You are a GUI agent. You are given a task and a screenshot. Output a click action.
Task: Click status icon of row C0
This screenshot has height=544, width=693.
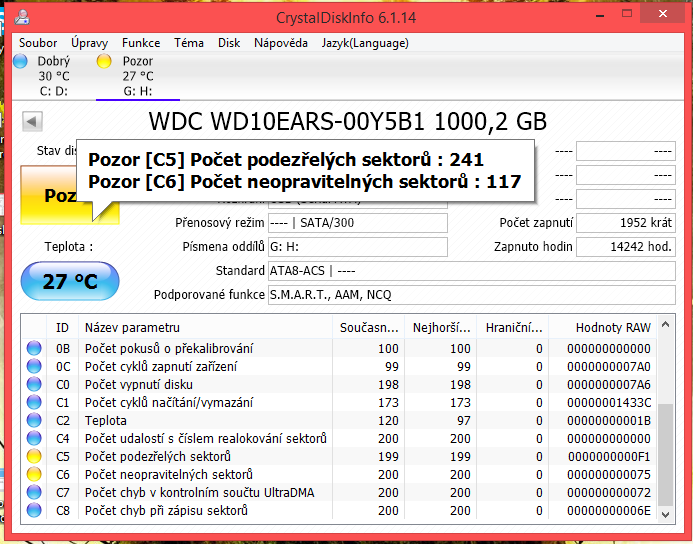(34, 384)
